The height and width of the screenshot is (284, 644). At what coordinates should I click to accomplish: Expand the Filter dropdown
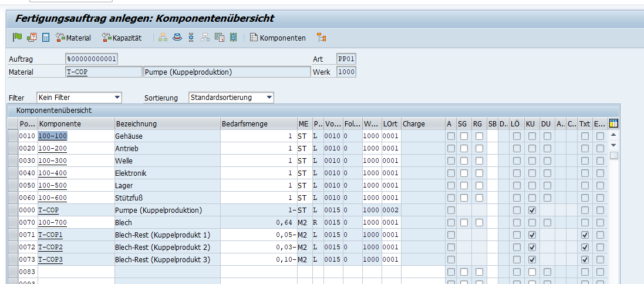point(117,98)
